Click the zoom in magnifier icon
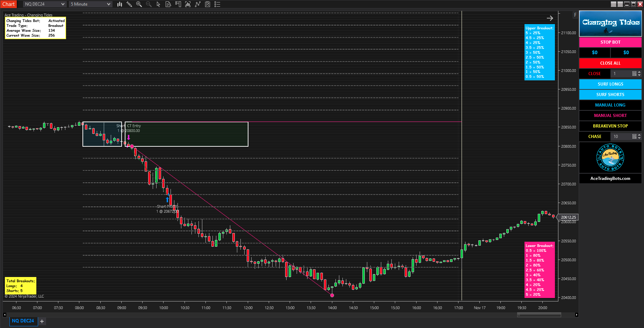The image size is (644, 328). [139, 4]
